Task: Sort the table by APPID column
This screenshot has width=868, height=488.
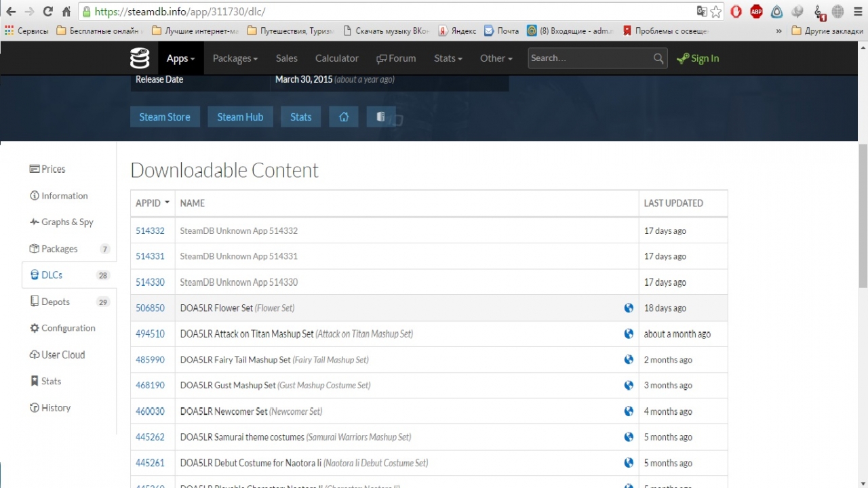Action: (x=152, y=203)
